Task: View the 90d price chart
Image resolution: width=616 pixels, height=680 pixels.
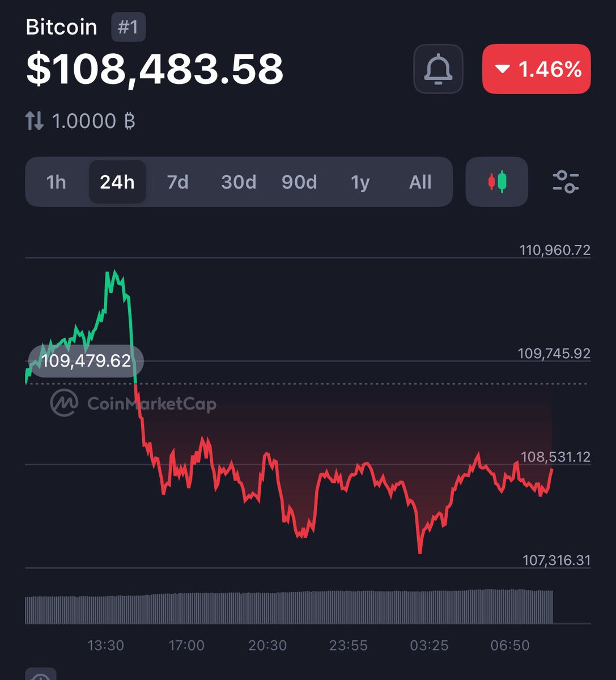Action: coord(299,182)
